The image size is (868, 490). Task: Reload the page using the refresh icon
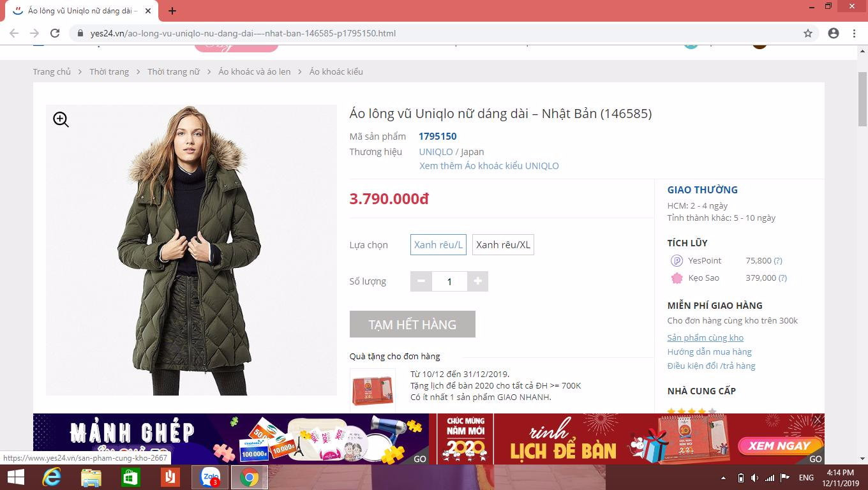(x=55, y=33)
